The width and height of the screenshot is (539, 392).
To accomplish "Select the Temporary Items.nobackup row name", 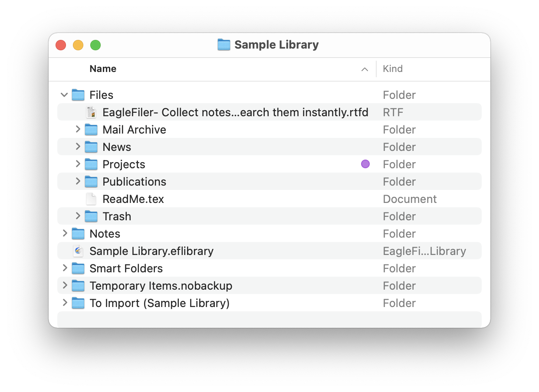I will [161, 286].
